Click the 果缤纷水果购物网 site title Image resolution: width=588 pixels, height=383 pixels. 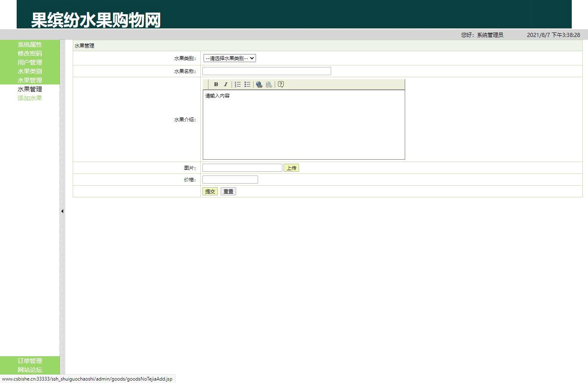click(x=96, y=20)
